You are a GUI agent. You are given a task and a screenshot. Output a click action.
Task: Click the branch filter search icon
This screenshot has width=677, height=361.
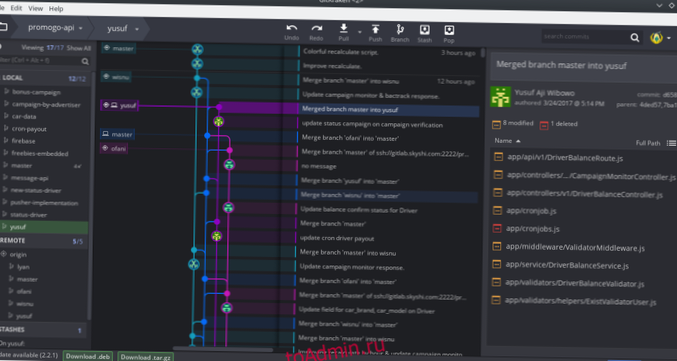85,61
